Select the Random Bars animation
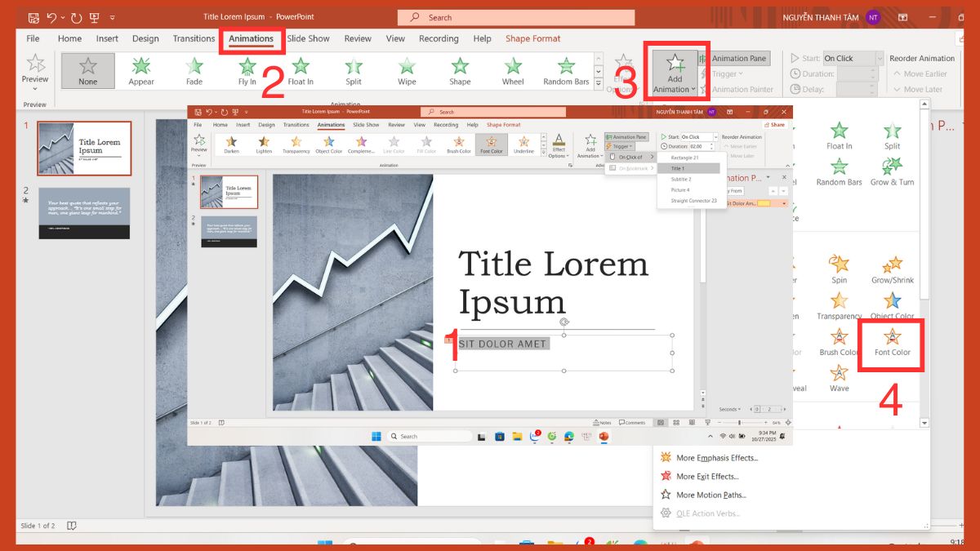This screenshot has width=980, height=551. click(x=567, y=70)
